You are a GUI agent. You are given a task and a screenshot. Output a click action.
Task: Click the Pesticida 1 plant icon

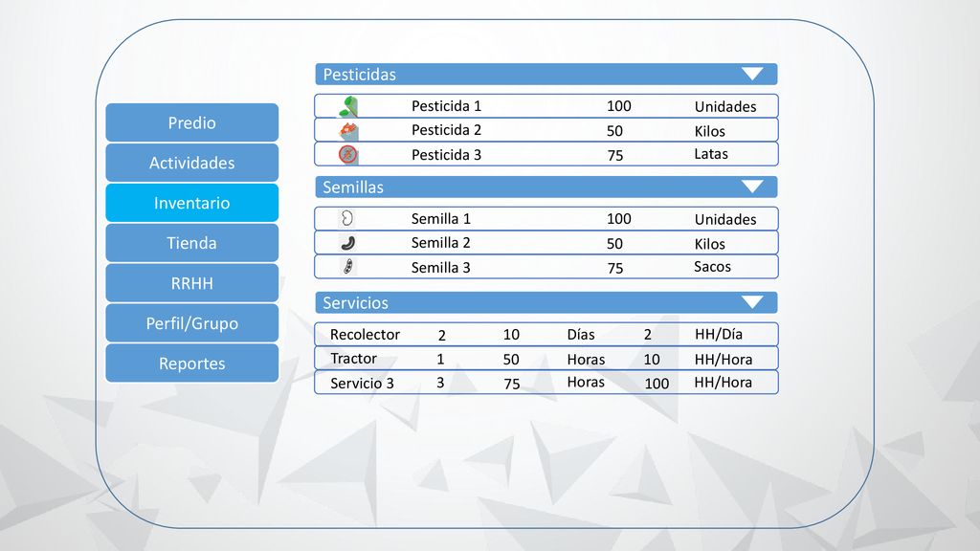point(348,106)
